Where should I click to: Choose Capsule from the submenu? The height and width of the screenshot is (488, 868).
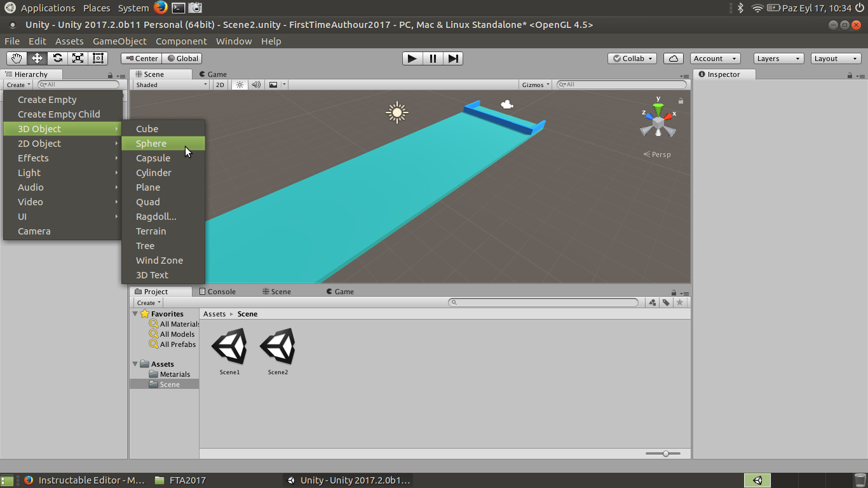pos(163,158)
